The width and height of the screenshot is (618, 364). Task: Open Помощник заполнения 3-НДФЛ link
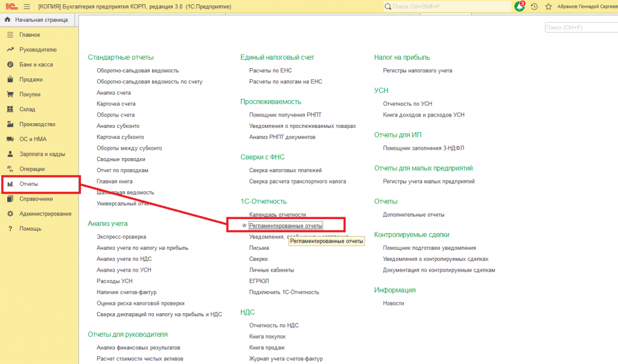coord(423,148)
